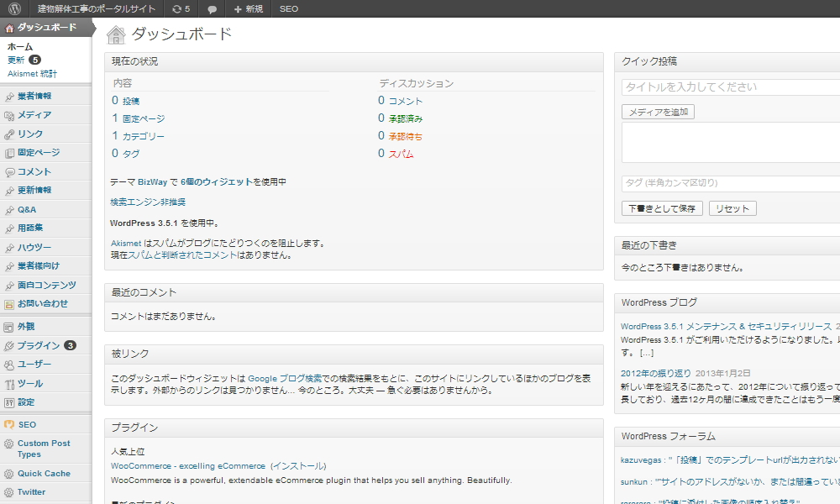This screenshot has width=840, height=504.
Task: Open 更新 submenu with 5 badge
Action: pos(24,60)
